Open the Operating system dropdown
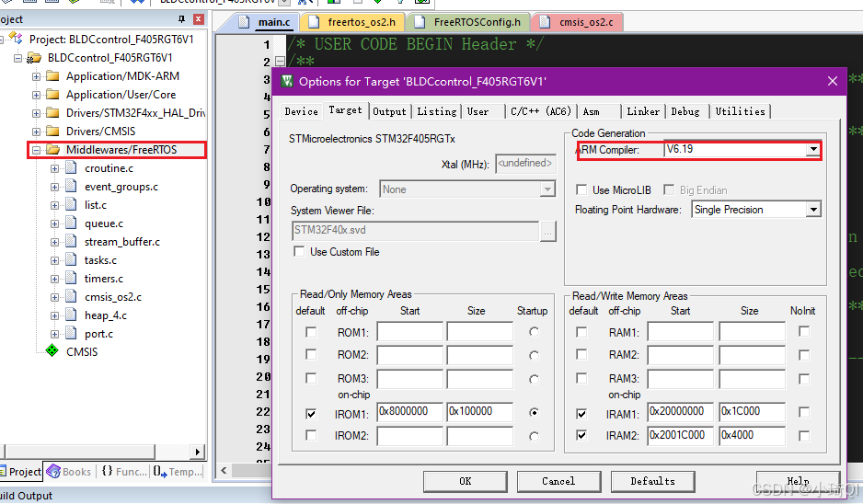Screen dimensions: 863x504 coord(547,189)
